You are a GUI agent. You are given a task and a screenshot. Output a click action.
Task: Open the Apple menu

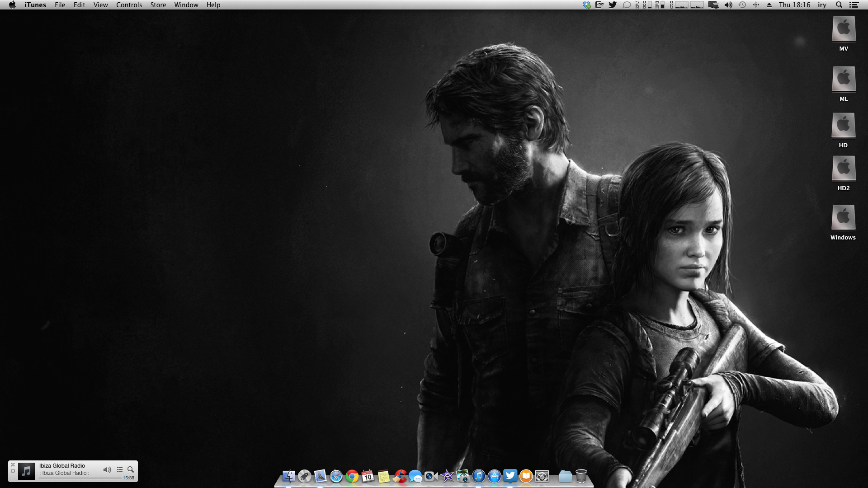click(12, 5)
